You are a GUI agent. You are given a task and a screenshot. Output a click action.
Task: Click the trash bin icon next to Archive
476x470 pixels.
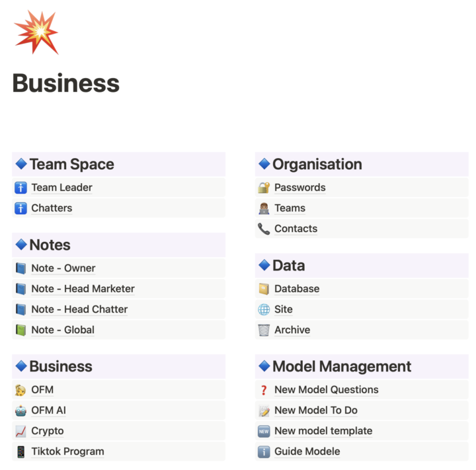[264, 330]
